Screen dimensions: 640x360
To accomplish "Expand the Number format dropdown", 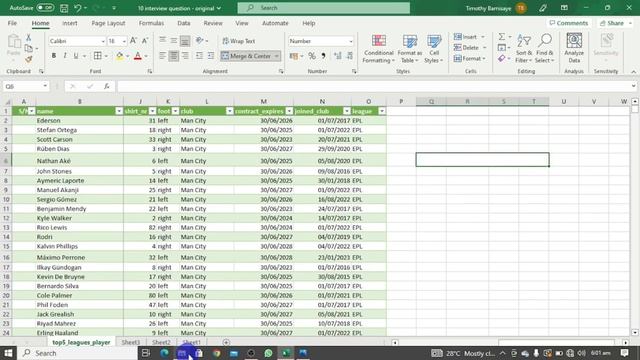I will coord(351,41).
